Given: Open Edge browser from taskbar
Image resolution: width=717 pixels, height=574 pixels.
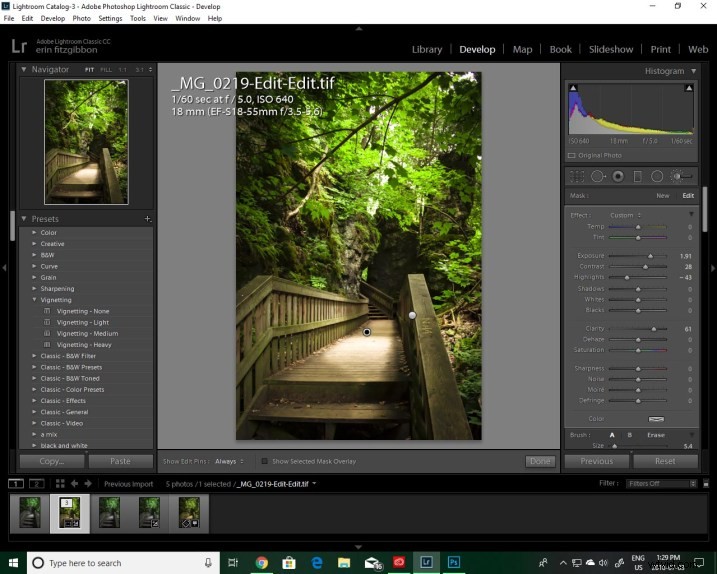Looking at the screenshot, I should (316, 563).
